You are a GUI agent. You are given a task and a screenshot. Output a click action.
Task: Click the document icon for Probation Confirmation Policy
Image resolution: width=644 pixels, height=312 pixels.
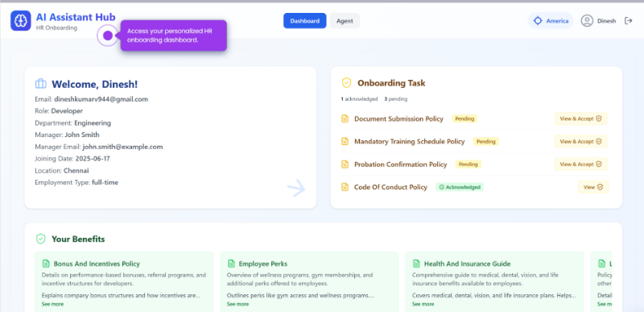[x=345, y=164]
